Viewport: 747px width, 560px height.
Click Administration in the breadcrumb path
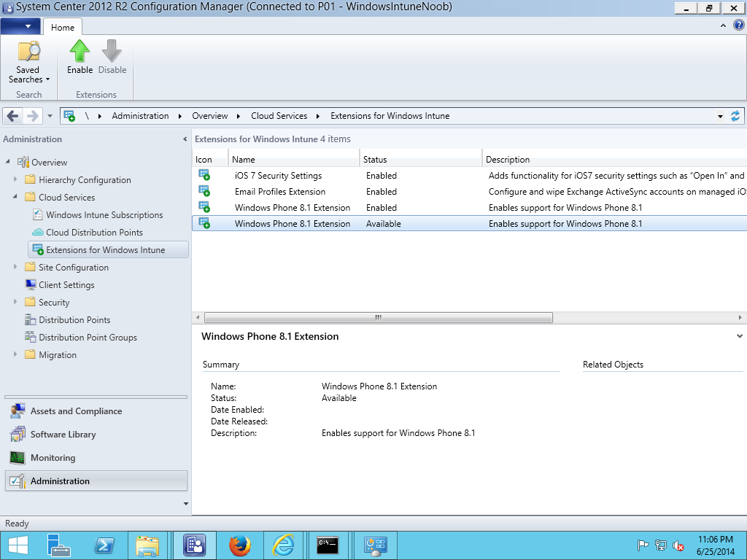coord(140,116)
